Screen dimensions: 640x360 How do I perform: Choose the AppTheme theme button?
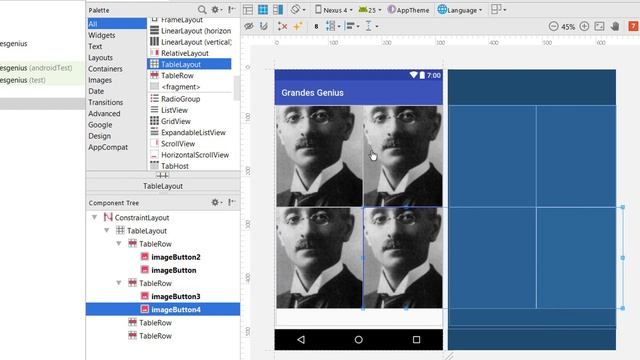408,10
